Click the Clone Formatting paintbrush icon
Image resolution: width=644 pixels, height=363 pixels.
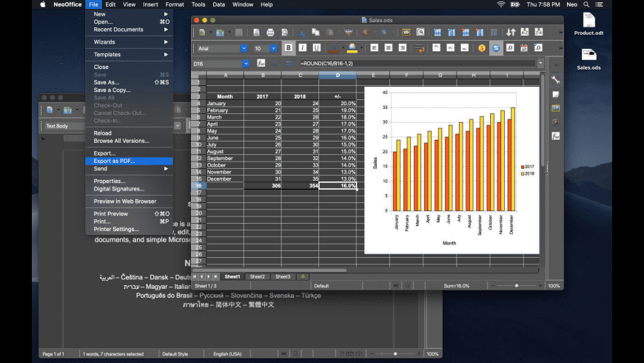(x=349, y=32)
